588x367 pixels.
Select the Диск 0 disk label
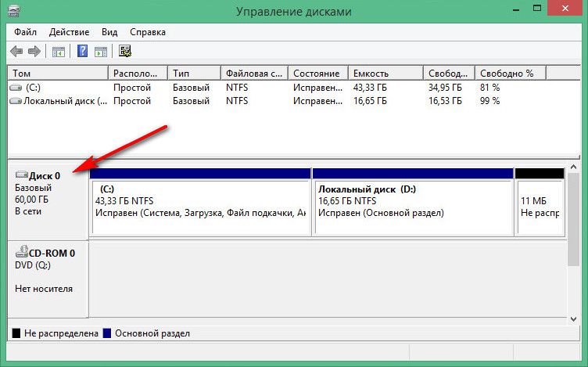pos(44,176)
